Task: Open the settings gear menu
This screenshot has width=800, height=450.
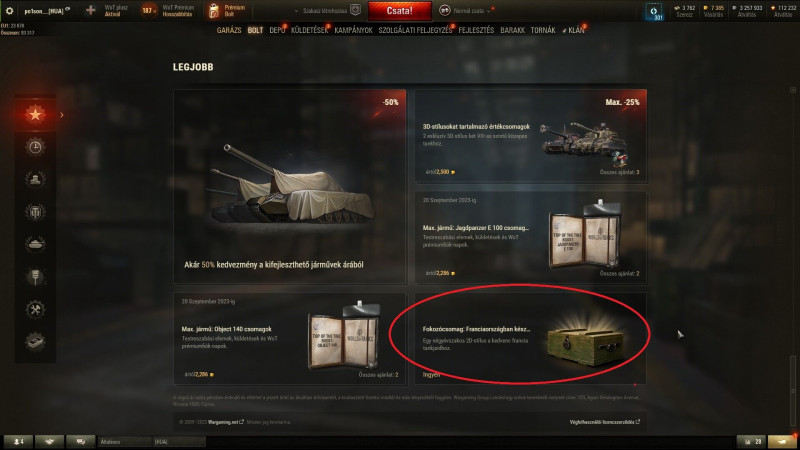Action: [9, 10]
